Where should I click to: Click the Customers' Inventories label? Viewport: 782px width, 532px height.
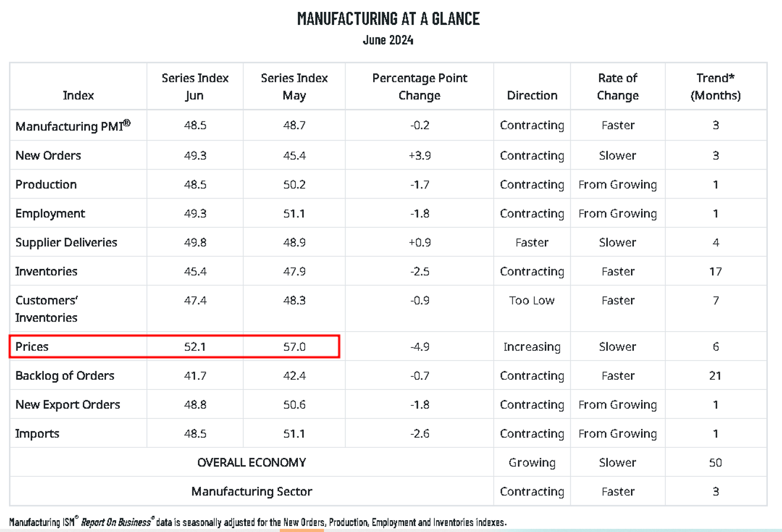click(47, 309)
